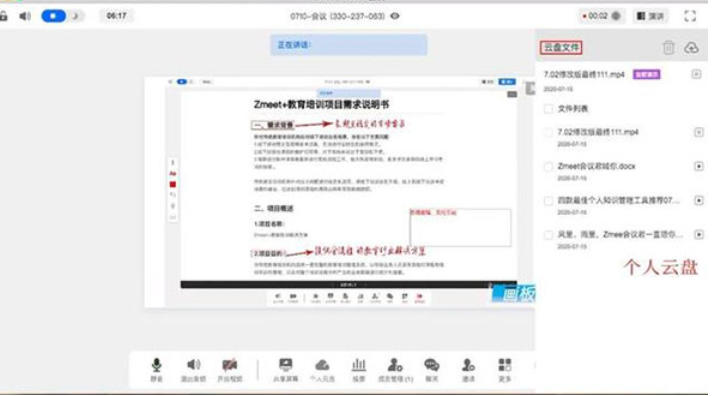Click open icon on 风里、雨里 row

pos(699,234)
